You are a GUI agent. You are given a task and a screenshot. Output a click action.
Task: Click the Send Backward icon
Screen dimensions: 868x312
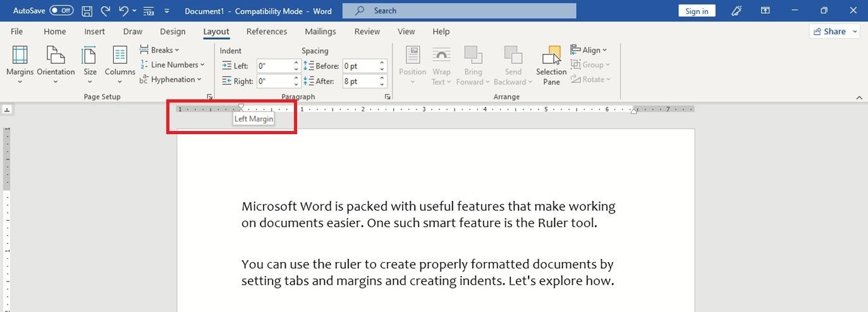[513, 55]
